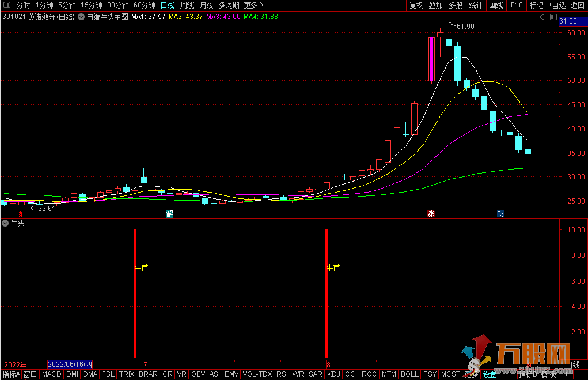Click the window layout icon at top-left
The image size is (588, 380).
tap(7, 5)
